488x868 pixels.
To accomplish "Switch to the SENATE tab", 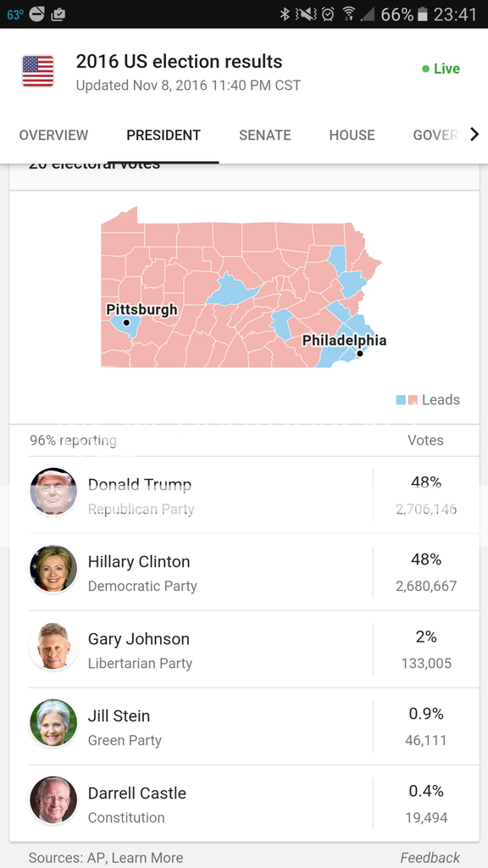I will pos(264,134).
